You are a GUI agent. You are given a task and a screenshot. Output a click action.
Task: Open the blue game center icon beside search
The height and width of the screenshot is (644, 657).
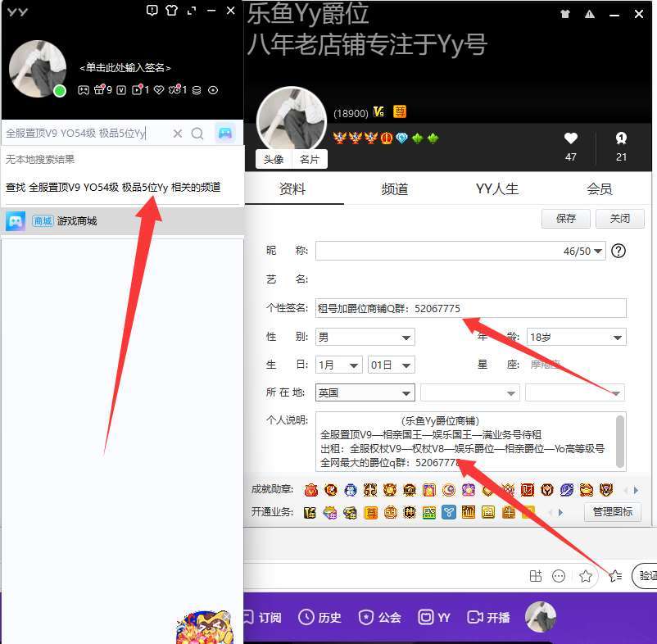[x=225, y=134]
